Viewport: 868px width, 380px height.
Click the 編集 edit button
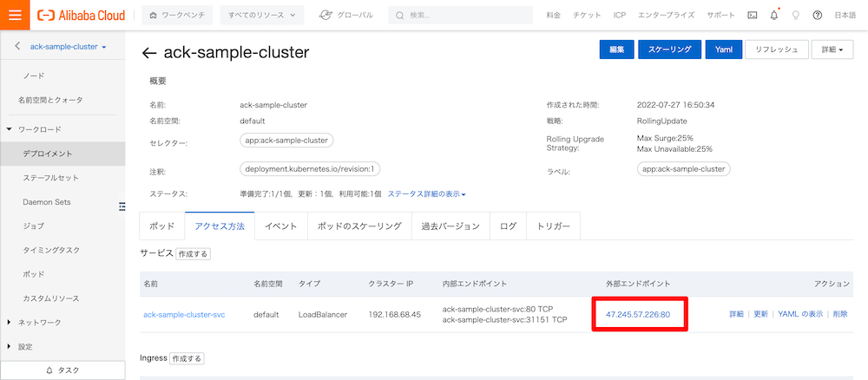[616, 49]
